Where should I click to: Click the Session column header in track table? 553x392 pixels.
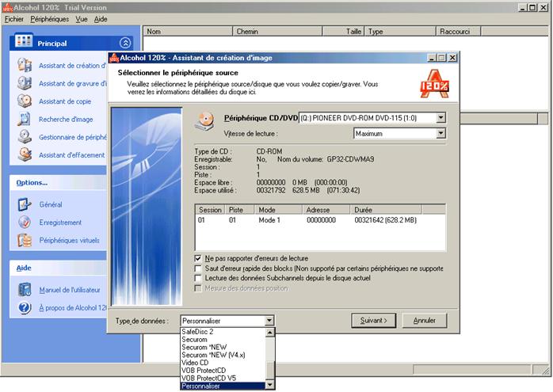(210, 210)
